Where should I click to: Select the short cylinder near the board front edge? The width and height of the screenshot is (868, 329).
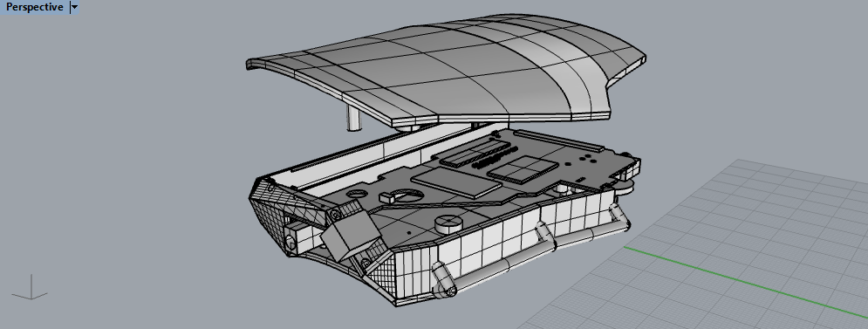click(448, 223)
